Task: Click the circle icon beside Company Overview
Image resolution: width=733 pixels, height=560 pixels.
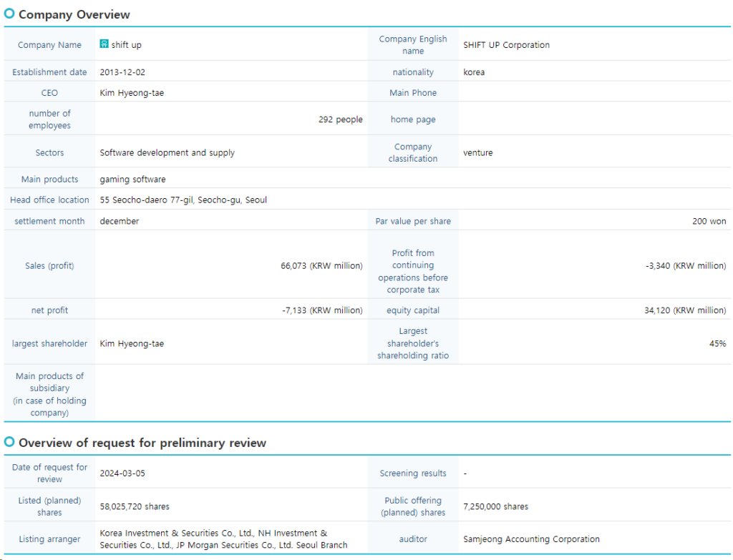Action: point(9,14)
